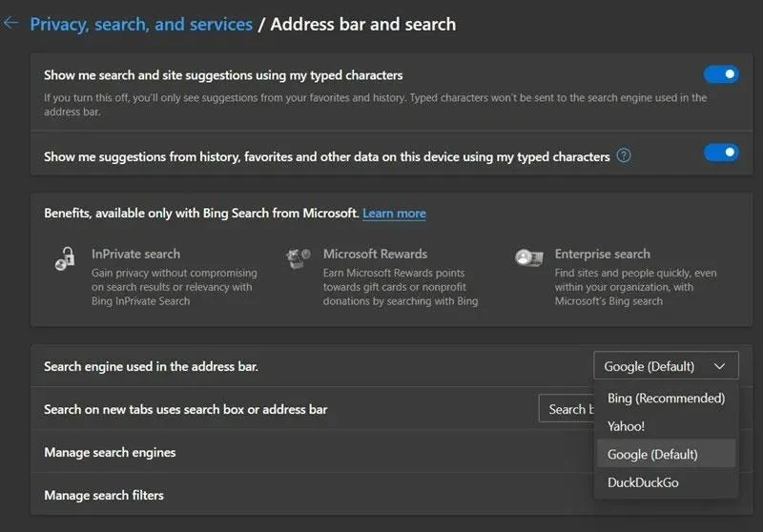Open Manage search engines
The image size is (763, 532).
(312, 452)
